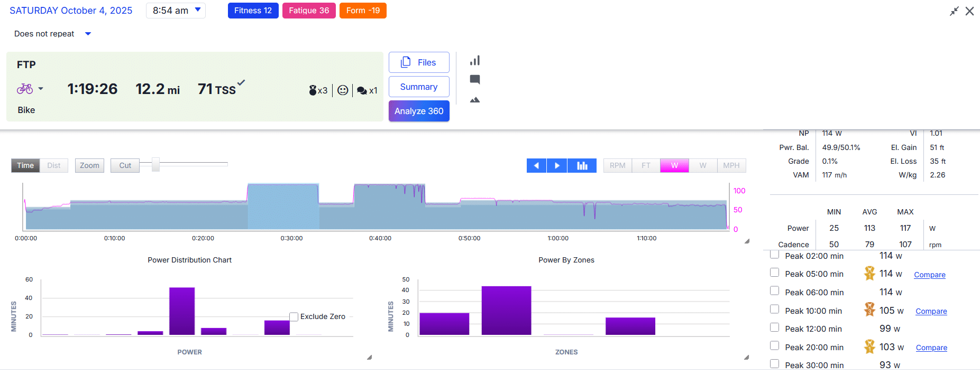This screenshot has height=375, width=980.
Task: Click the bar chart analysis icon
Action: [x=475, y=61]
